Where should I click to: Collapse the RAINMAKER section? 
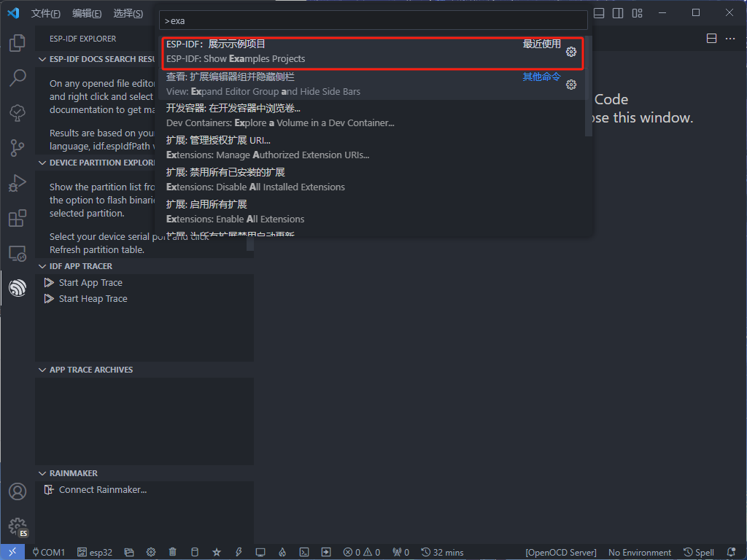[144, 473]
